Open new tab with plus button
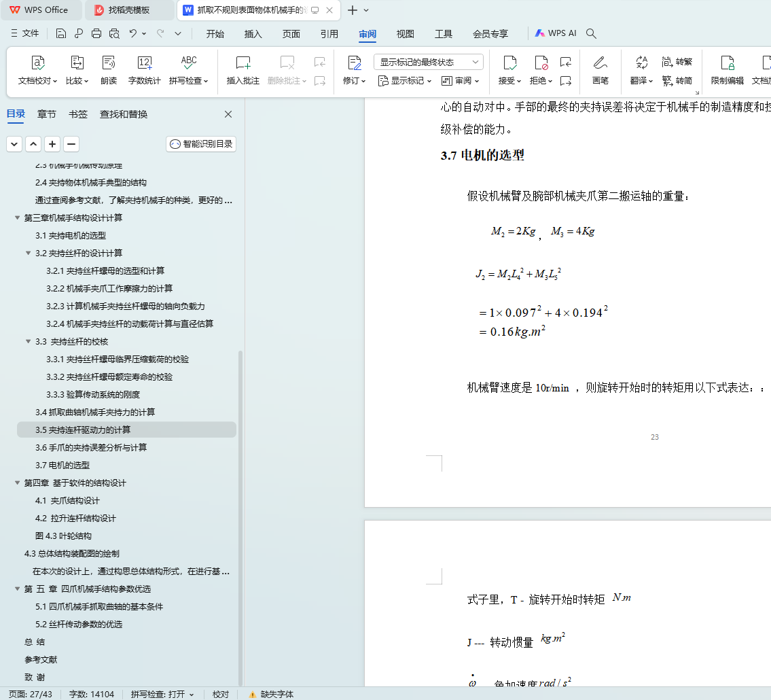771x700 pixels. click(352, 10)
